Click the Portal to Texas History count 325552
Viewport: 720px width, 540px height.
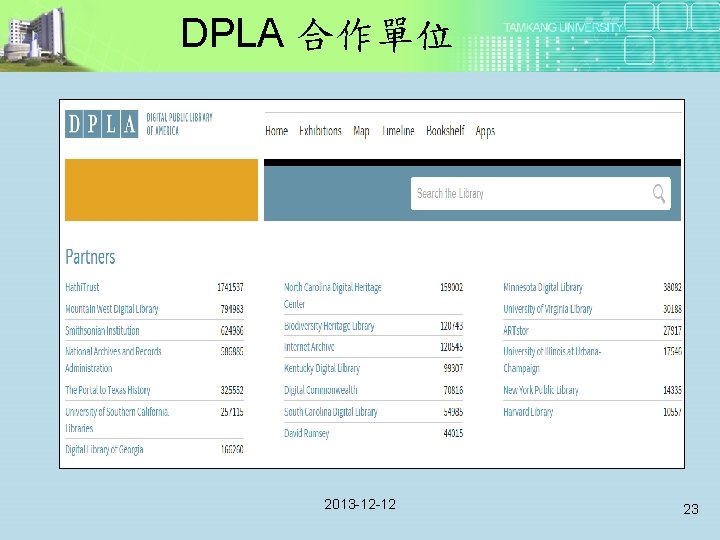click(232, 390)
